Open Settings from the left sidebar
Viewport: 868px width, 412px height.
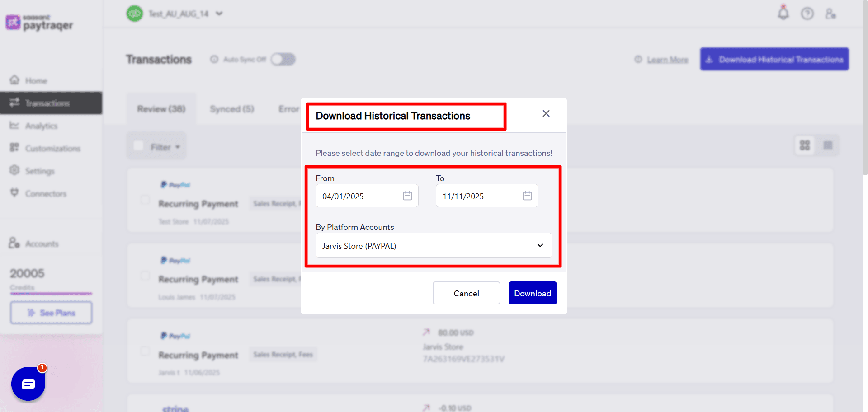coord(40,171)
